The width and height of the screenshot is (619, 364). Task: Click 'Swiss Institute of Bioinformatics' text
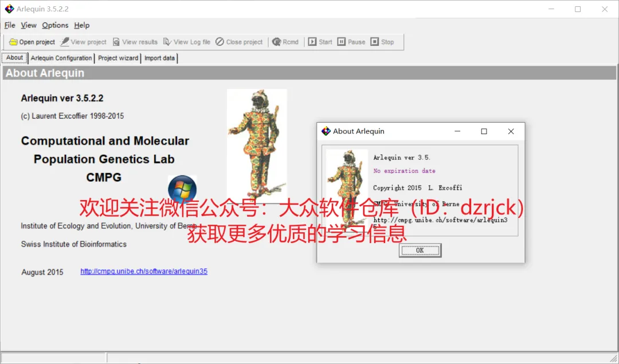(x=74, y=244)
